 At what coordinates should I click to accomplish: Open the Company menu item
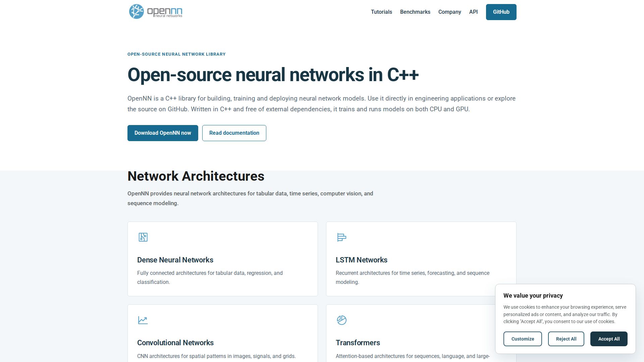pyautogui.click(x=450, y=12)
